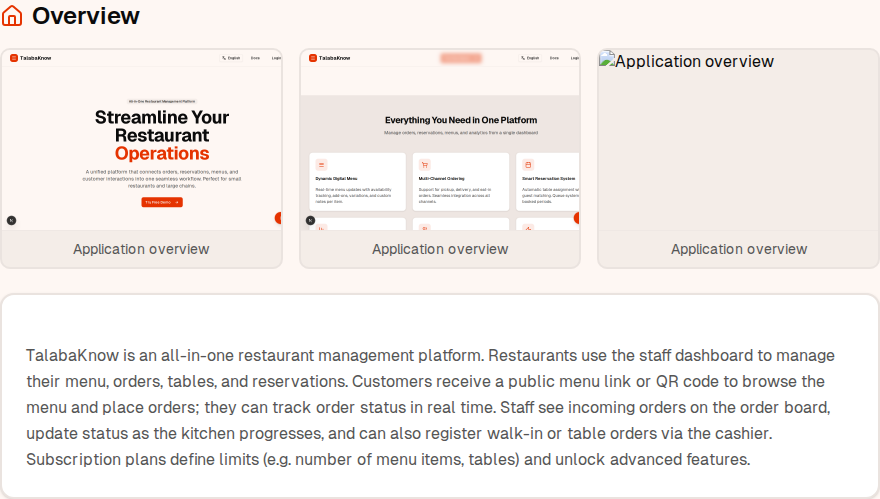This screenshot has height=499, width=880.
Task: Click the Docs link in the first screenshot
Action: point(255,58)
